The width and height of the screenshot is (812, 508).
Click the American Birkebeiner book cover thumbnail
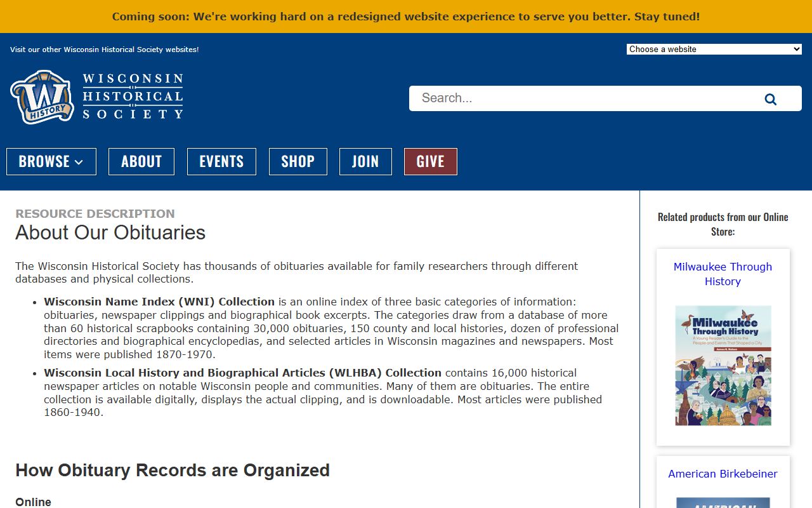pos(723,502)
